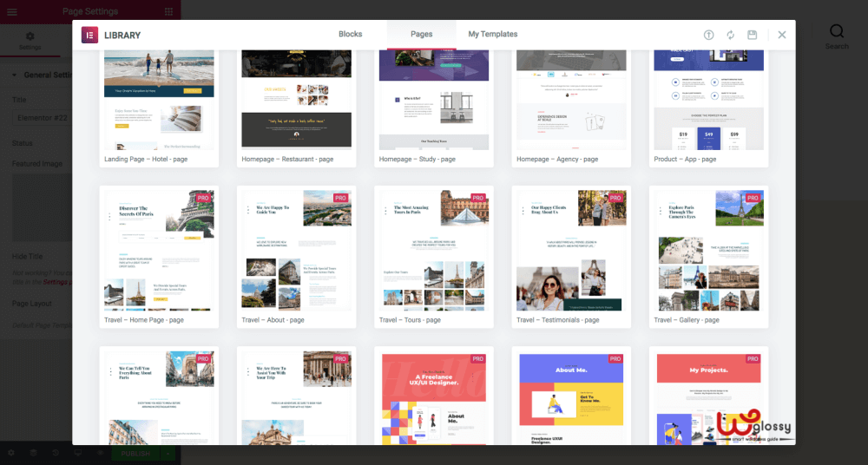The image size is (868, 465).
Task: Click the PRO badge on My Projects. template
Action: pos(753,358)
